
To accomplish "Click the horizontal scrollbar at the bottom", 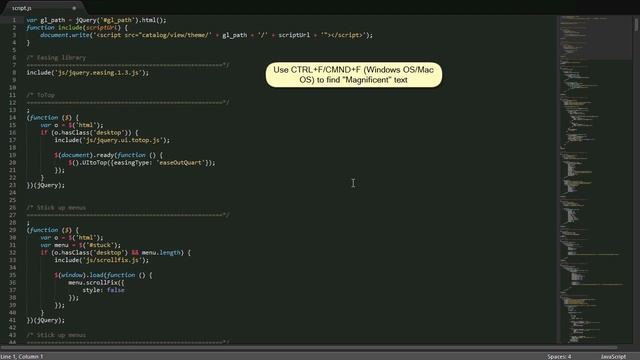I will (309, 348).
